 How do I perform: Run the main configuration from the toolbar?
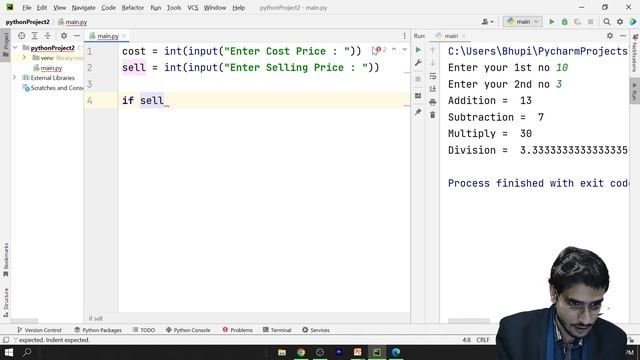(551, 22)
